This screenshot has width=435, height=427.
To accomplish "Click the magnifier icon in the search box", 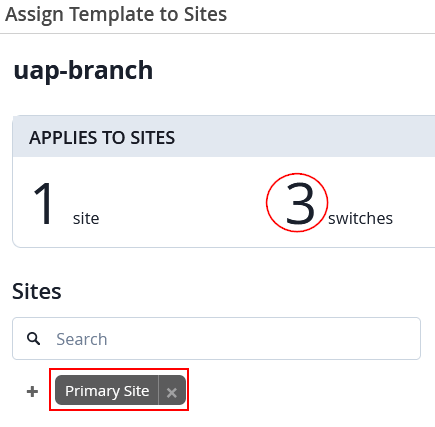I will (33, 339).
